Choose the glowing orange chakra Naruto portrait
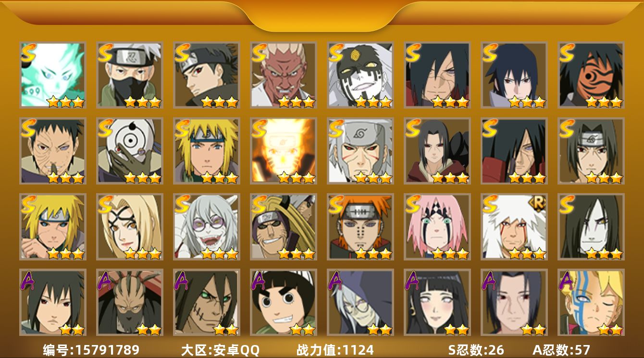The height and width of the screenshot is (358, 644). 284,151
